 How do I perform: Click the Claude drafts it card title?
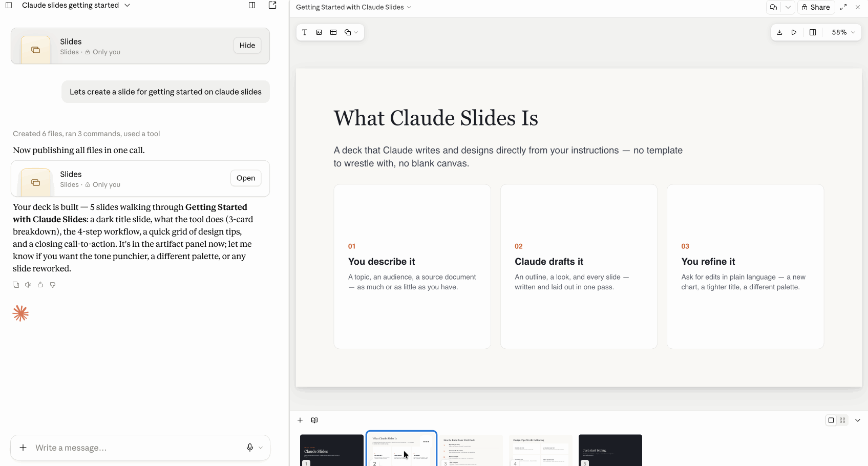[x=549, y=262]
